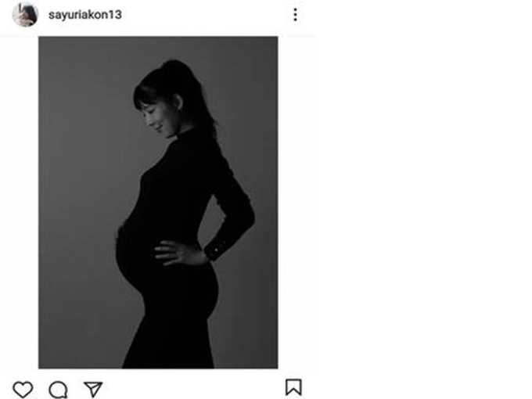Share the post using the paper plane icon
Image resolution: width=532 pixels, height=399 pixels.
[93, 389]
